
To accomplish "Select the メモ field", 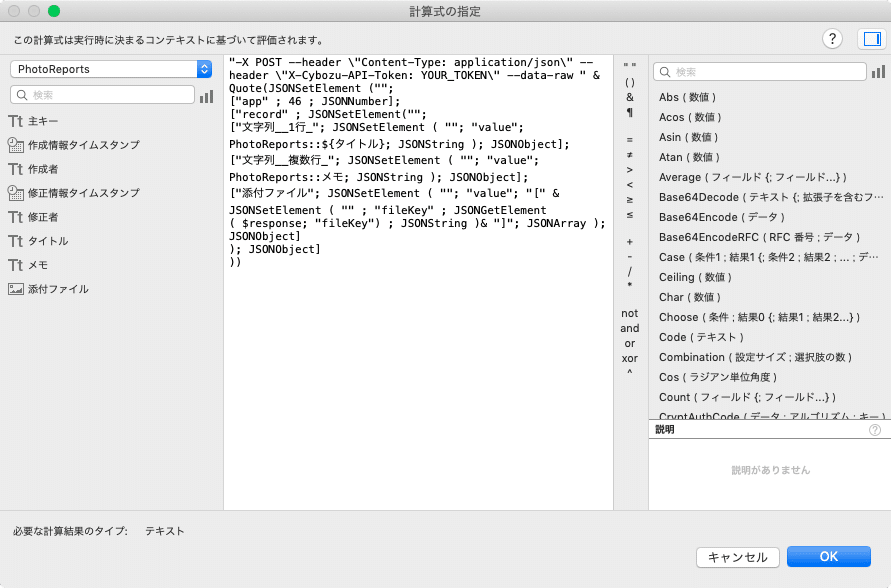I will pos(38,265).
